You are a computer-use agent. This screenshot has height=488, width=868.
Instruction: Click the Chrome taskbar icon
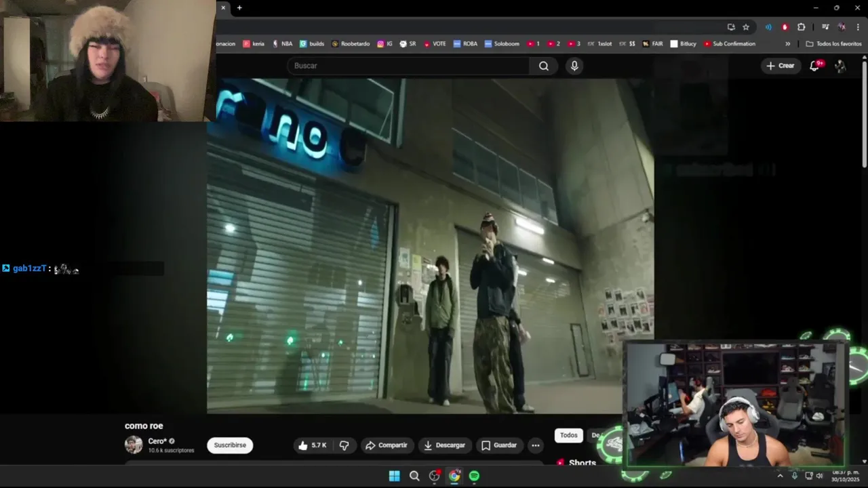pyautogui.click(x=454, y=476)
